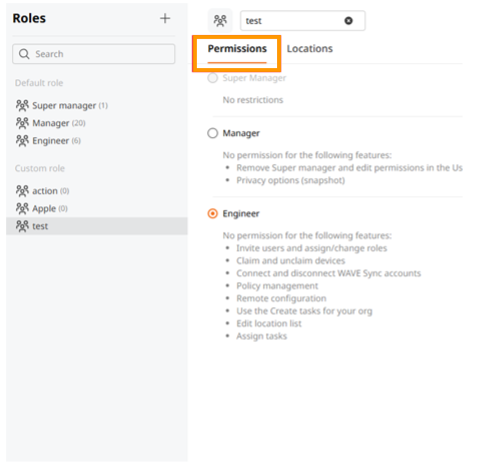Clear the role name with the X icon

[x=348, y=21]
